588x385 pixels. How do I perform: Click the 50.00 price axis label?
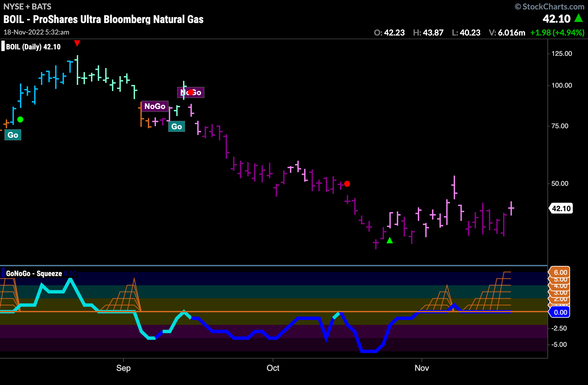point(560,183)
